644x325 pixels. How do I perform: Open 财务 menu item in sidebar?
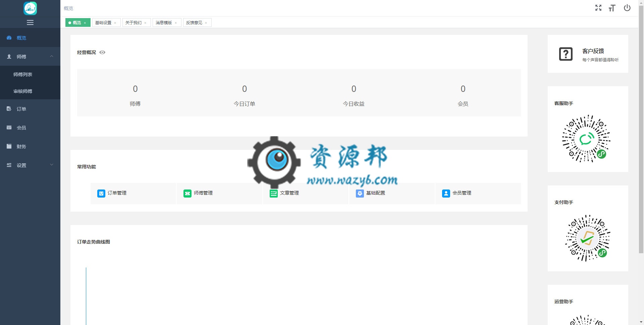pyautogui.click(x=30, y=147)
